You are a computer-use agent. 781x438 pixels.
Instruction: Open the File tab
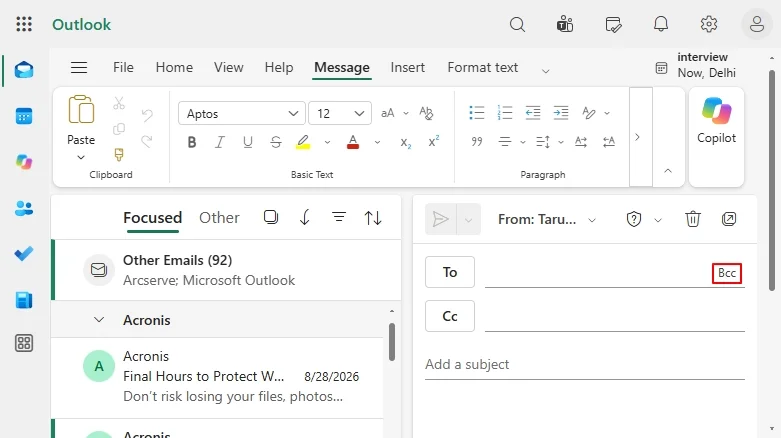[123, 67]
